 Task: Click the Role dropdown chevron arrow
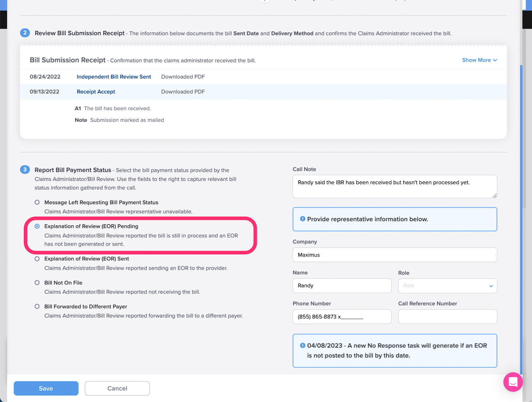pyautogui.click(x=491, y=286)
